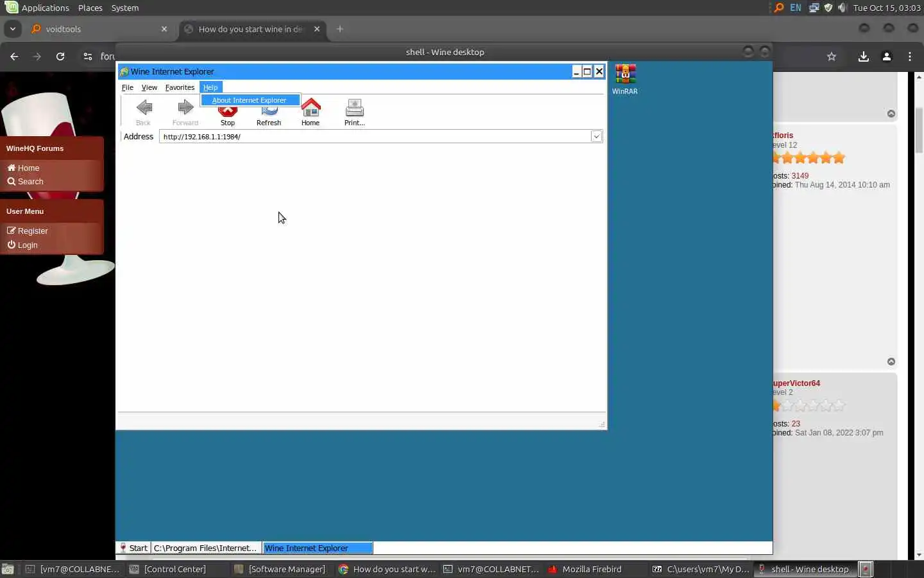Open the browser downloads icon
Screen dimensions: 924x578
[864, 57]
